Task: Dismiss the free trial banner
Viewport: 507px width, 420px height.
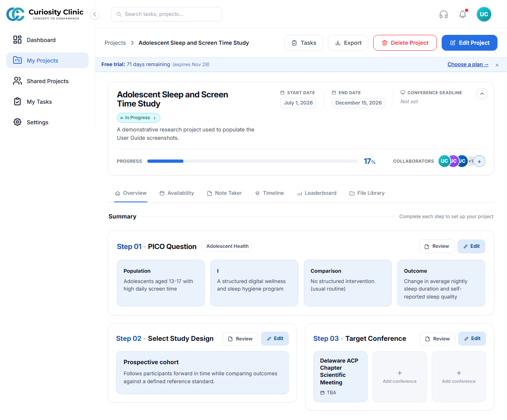Action: [x=497, y=65]
